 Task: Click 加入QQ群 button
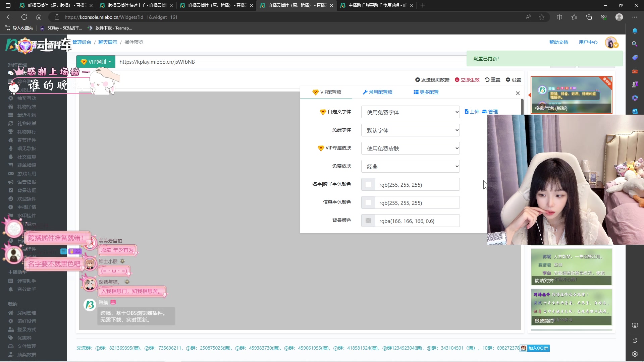point(535,348)
